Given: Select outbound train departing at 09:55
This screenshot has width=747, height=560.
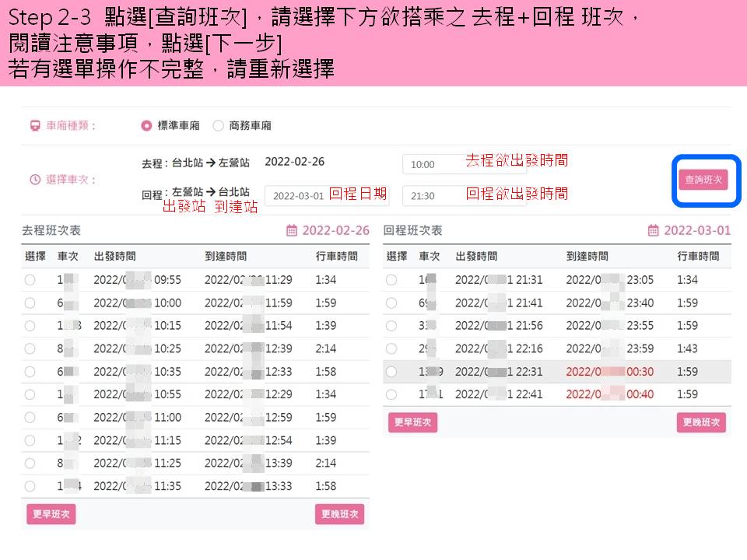Looking at the screenshot, I should [30, 280].
